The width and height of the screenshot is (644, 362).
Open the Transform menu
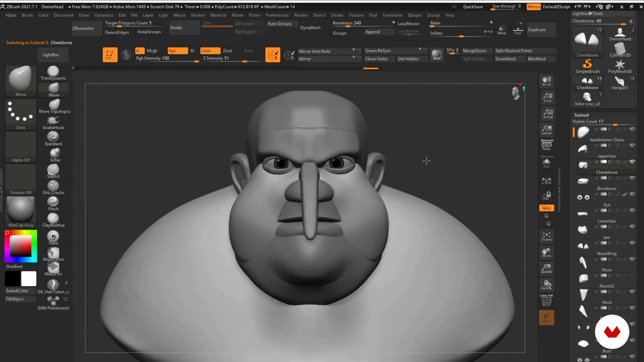click(x=392, y=15)
